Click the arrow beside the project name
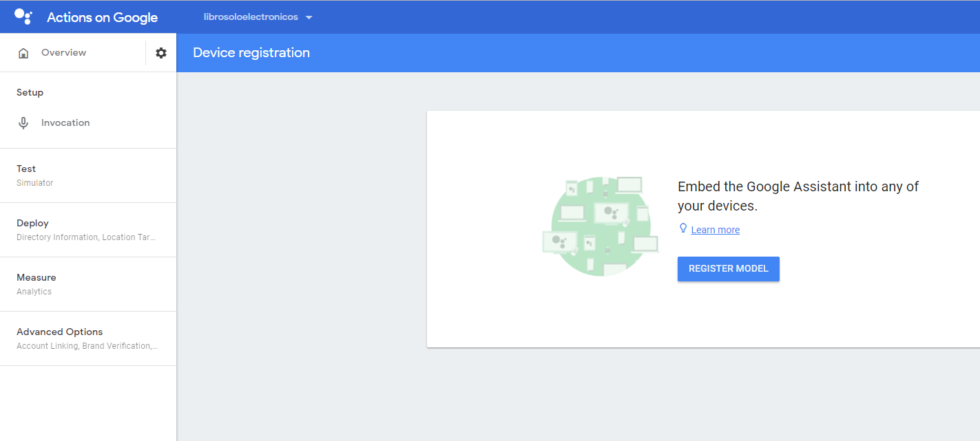 tap(309, 18)
